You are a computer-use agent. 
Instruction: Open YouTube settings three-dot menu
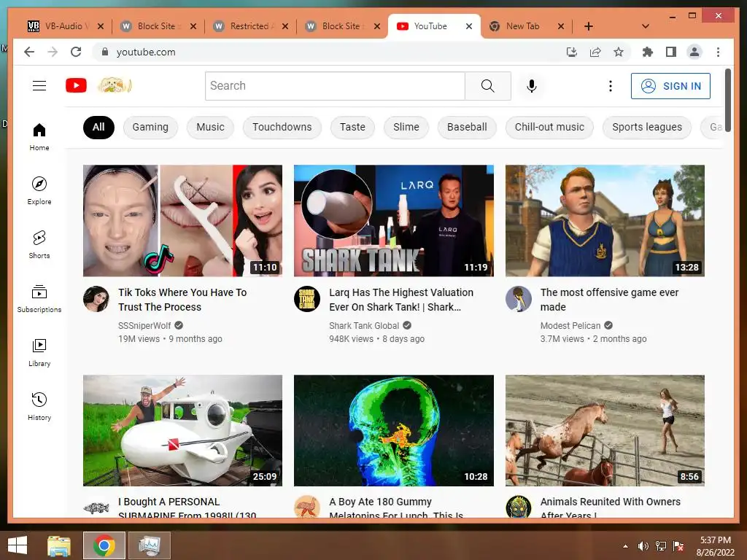(x=611, y=86)
